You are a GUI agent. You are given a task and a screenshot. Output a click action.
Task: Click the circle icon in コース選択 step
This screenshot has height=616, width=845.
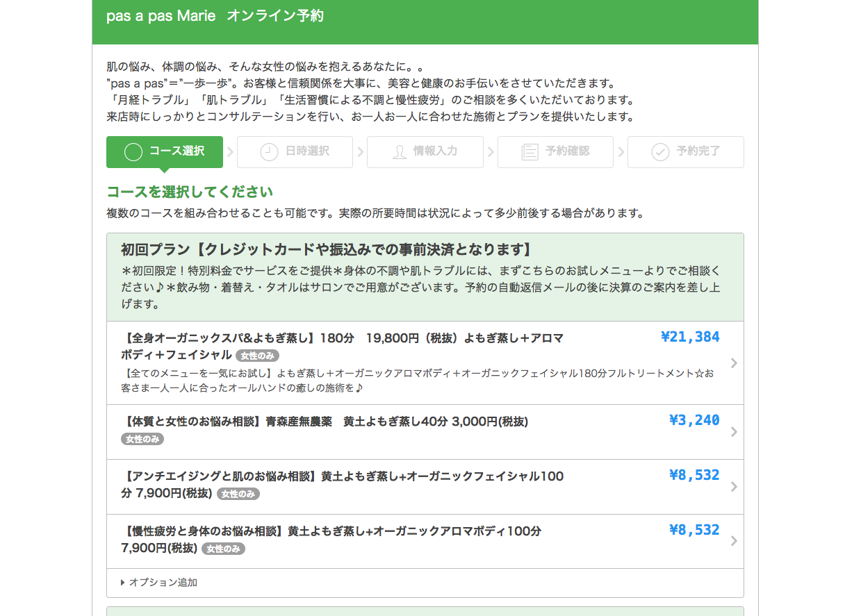pyautogui.click(x=133, y=152)
